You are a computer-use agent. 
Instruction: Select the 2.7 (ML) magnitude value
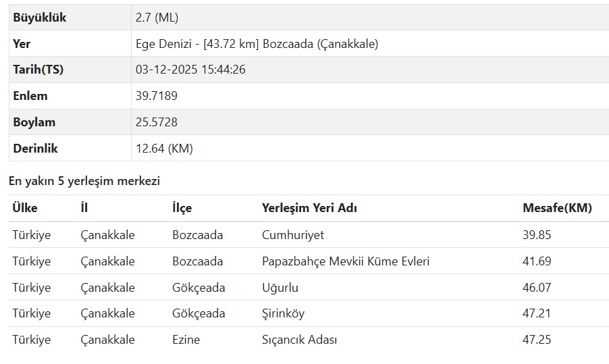pyautogui.click(x=157, y=18)
